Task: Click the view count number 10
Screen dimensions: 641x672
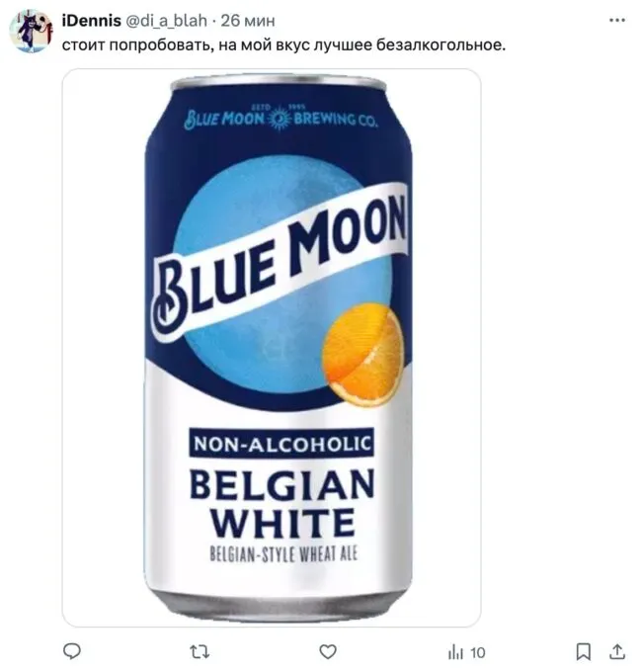Action: 477,653
